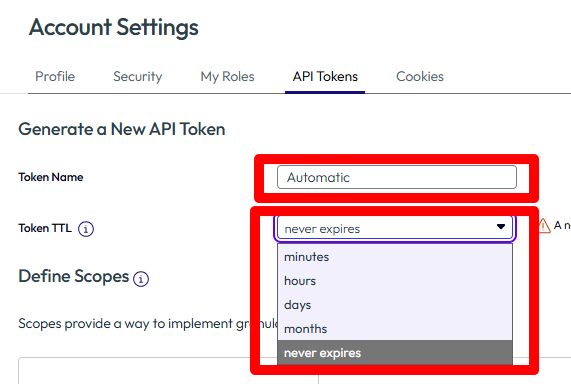
Task: Click the Generate a New API Token heading
Action: pos(122,129)
